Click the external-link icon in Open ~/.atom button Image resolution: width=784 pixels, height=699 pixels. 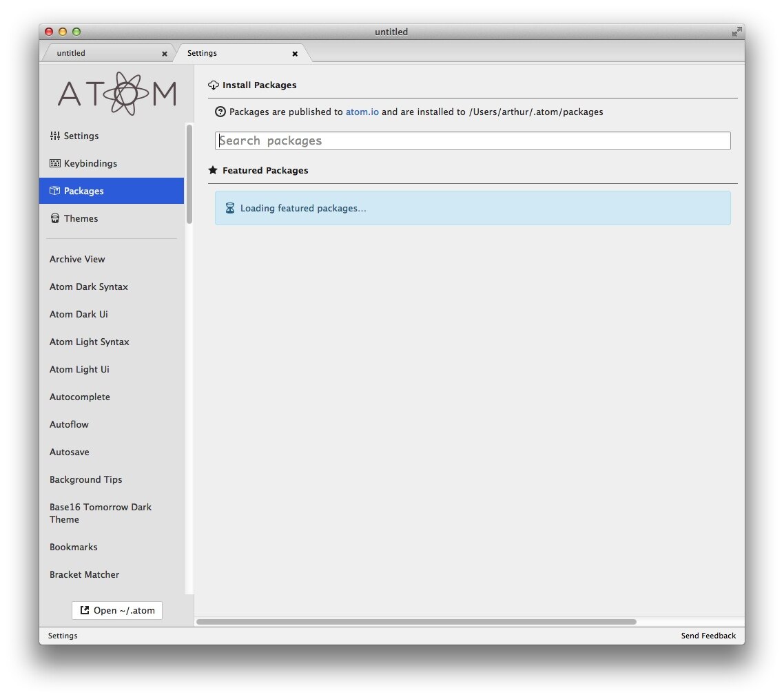(85, 610)
